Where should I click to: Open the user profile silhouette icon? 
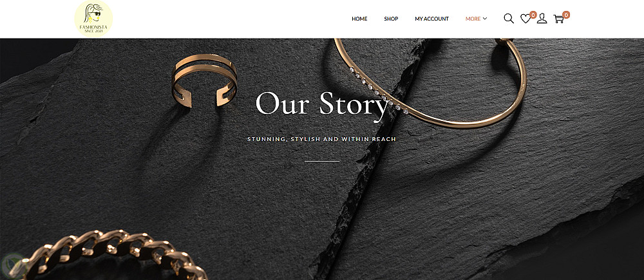click(x=542, y=19)
